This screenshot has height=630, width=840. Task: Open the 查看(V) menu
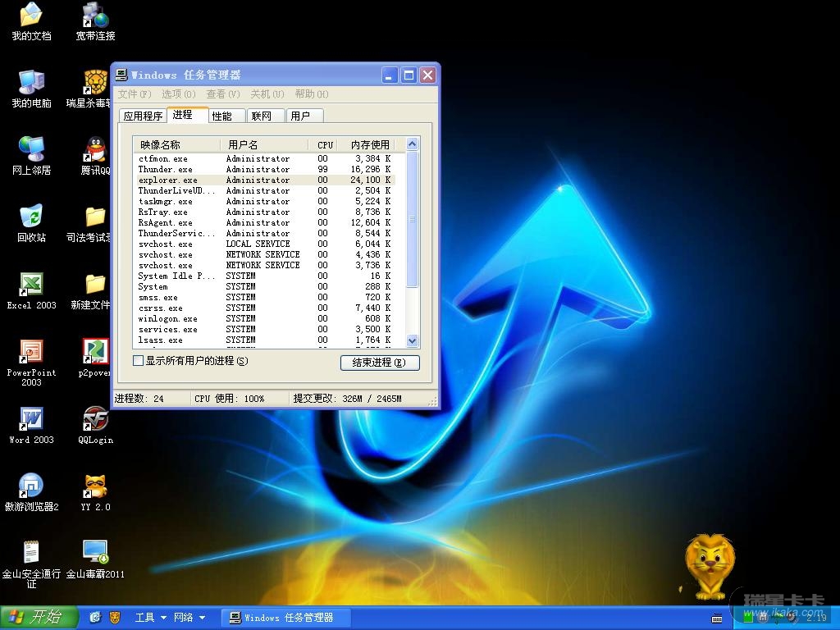(223, 94)
